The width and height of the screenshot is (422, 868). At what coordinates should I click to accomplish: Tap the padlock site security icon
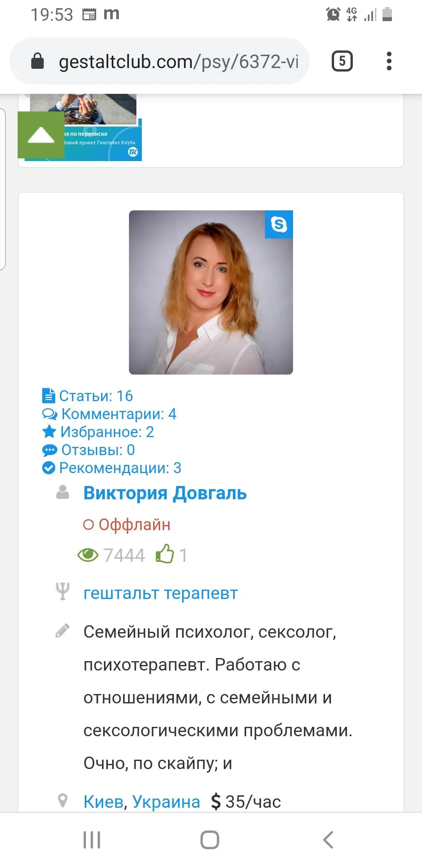38,61
